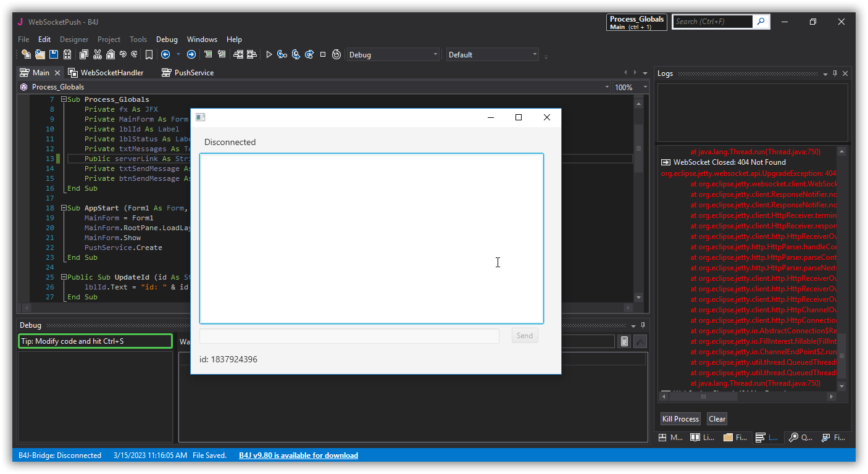Toggle the Debug panel auto-hide pin
The height and width of the screenshot is (474, 868).
[x=643, y=325]
